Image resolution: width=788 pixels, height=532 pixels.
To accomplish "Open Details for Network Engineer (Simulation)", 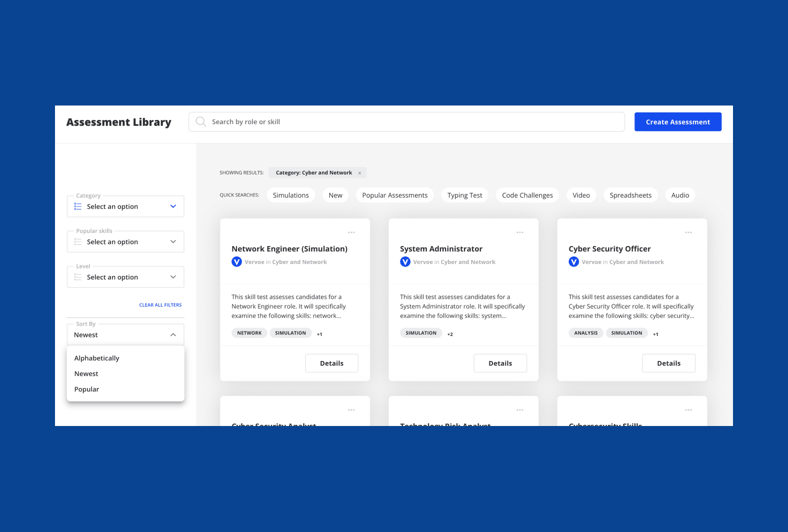I will point(332,363).
